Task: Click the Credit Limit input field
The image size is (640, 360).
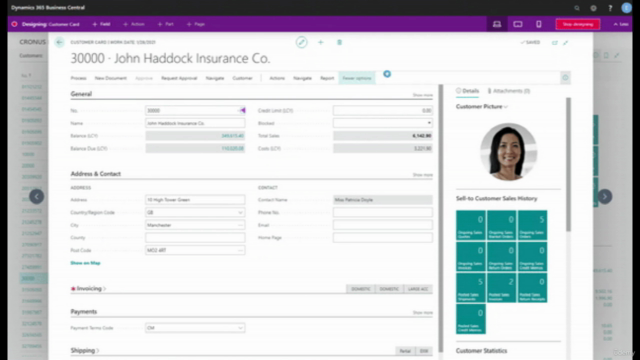Action: point(382,110)
